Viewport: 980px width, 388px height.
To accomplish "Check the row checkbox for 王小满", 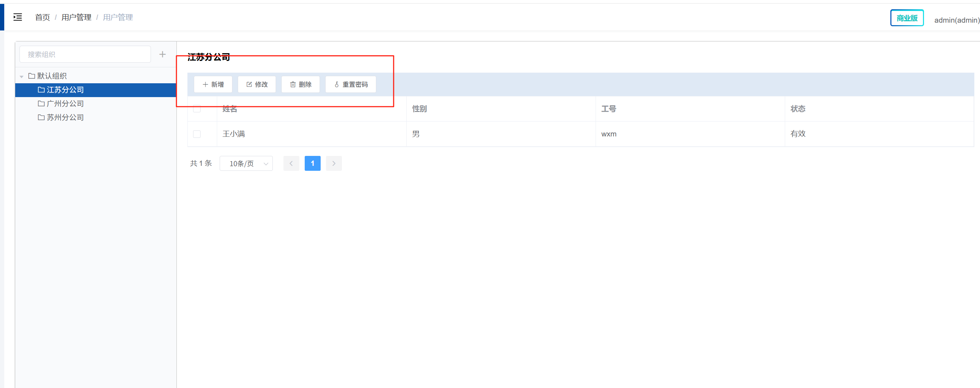I will click(x=197, y=134).
